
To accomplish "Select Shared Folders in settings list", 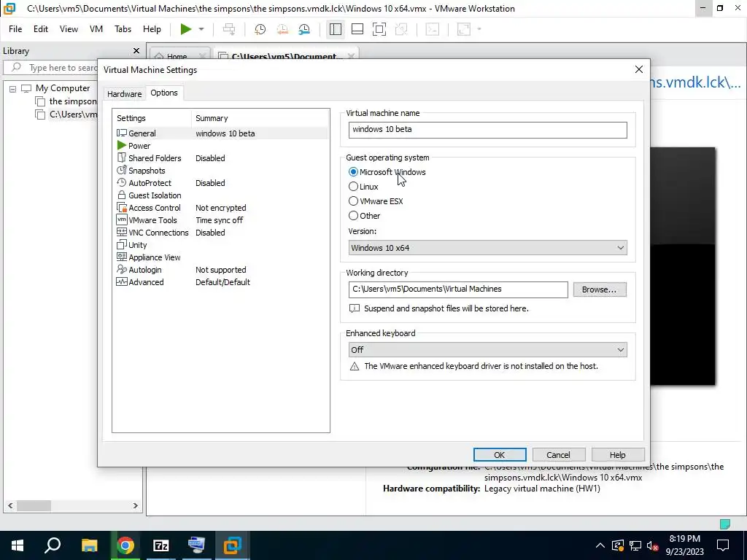I will [220, 158].
